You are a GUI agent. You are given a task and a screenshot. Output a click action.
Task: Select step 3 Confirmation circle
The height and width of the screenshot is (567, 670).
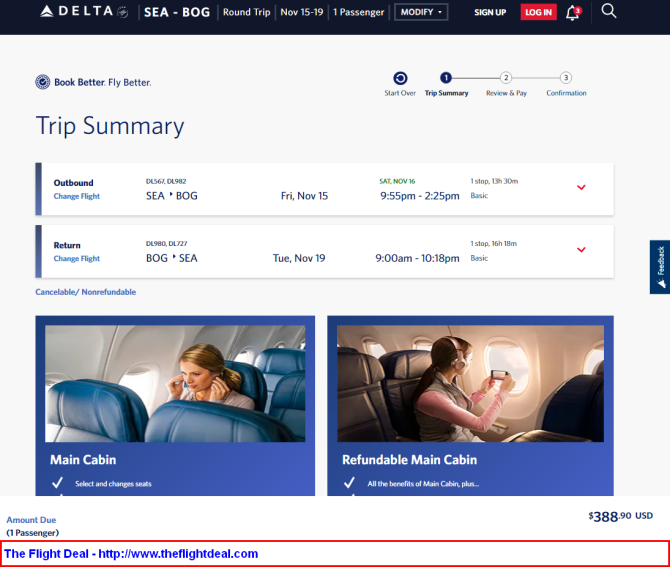[x=566, y=78]
